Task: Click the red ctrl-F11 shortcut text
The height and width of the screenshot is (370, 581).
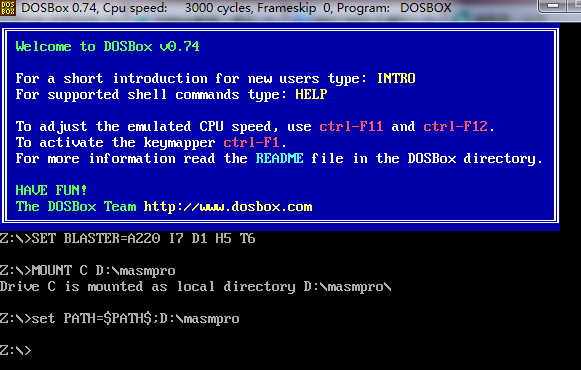Action: coord(351,127)
